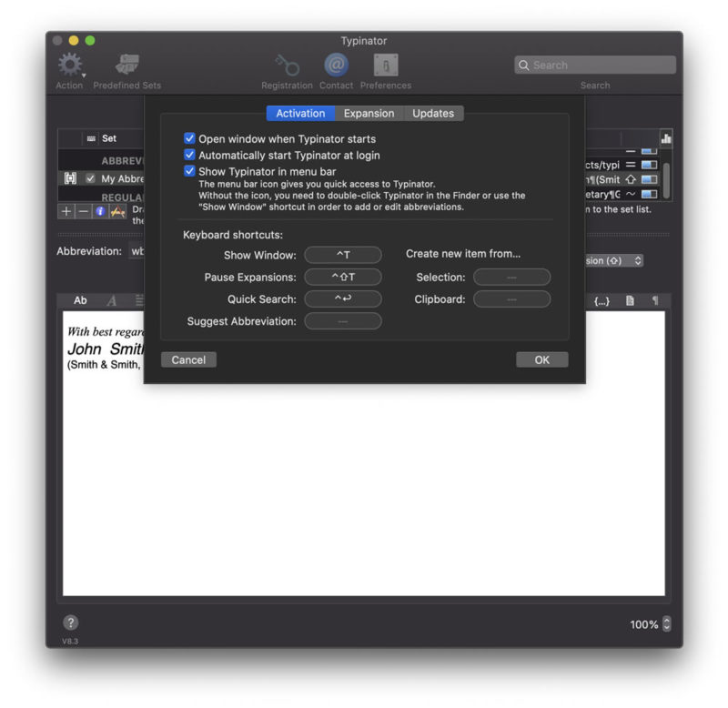Image resolution: width=728 pixels, height=708 pixels.
Task: Set the Selection shortcut field
Action: 512,278
